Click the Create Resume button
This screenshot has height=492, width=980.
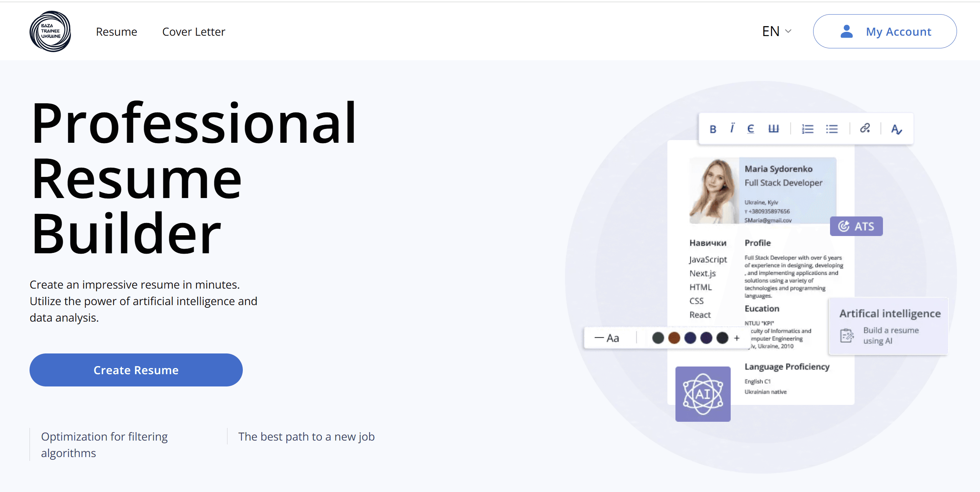136,370
